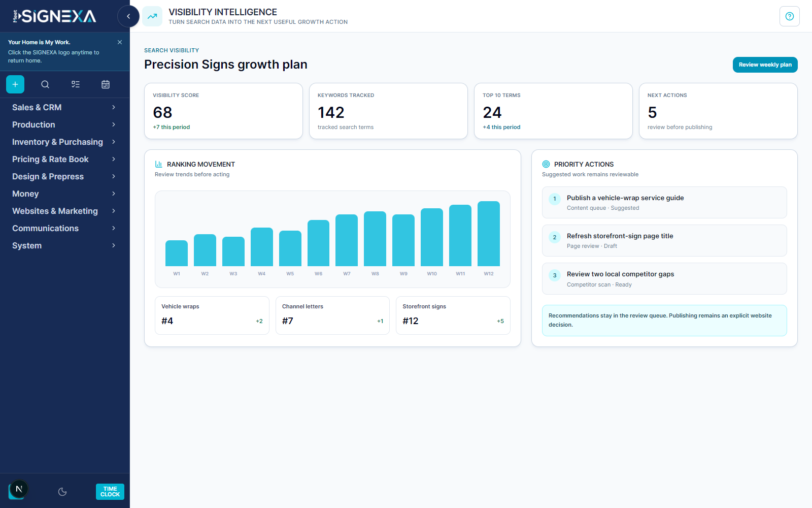Open the help question-mark icon
The height and width of the screenshot is (508, 812).
(x=790, y=16)
